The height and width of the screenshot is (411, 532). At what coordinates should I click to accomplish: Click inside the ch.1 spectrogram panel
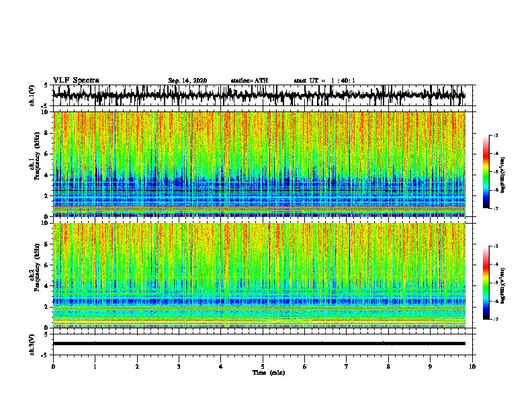click(259, 164)
